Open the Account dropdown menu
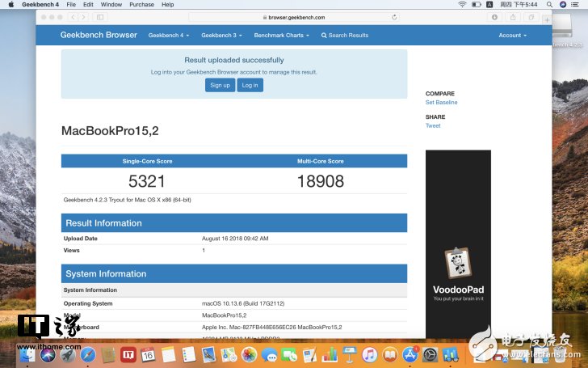The image size is (588, 368). [x=512, y=36]
